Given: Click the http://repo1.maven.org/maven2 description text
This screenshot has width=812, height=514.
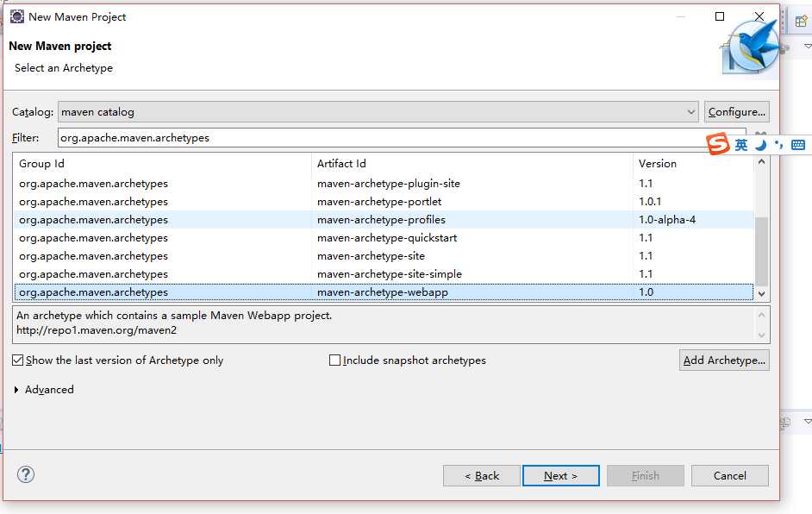Looking at the screenshot, I should 97,330.
